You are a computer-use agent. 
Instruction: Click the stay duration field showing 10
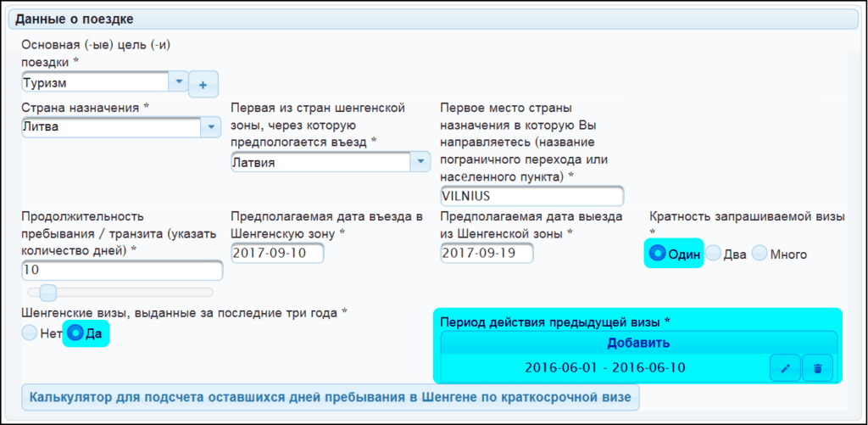coord(121,271)
